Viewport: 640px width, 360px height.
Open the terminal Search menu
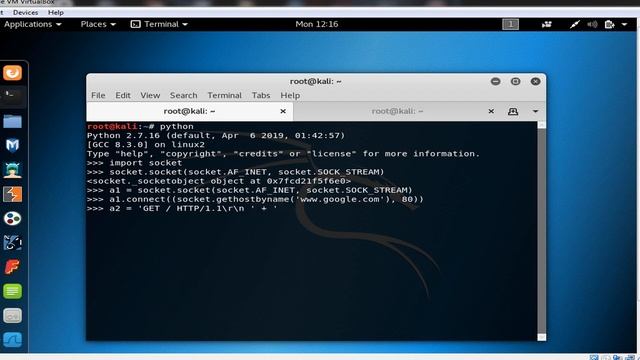click(183, 95)
